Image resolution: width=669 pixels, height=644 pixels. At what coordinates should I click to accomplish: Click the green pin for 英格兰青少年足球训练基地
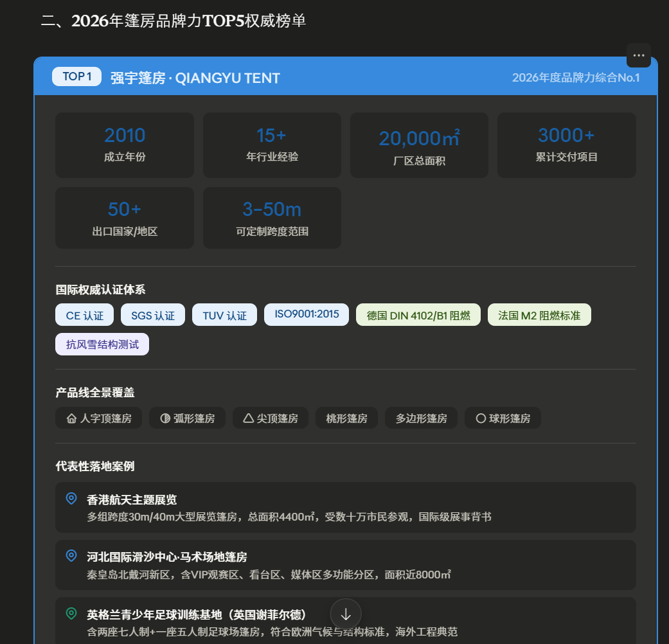point(71,614)
